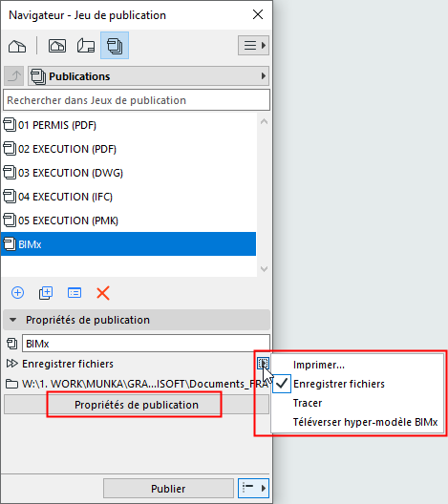The image size is (448, 504).
Task: Duplicate the selected publication set icon
Action: [x=46, y=293]
